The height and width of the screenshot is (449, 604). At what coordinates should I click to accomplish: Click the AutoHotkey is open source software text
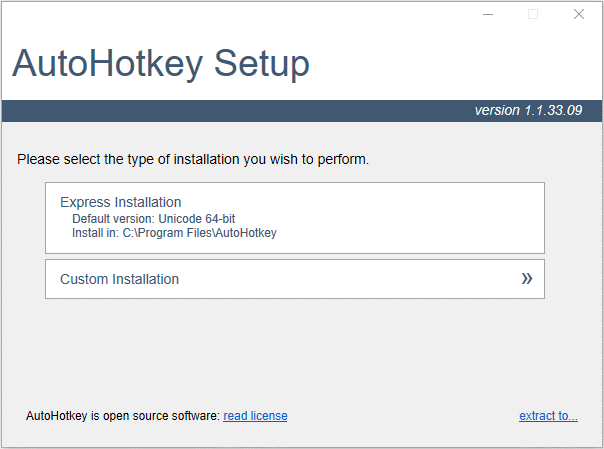[123, 416]
